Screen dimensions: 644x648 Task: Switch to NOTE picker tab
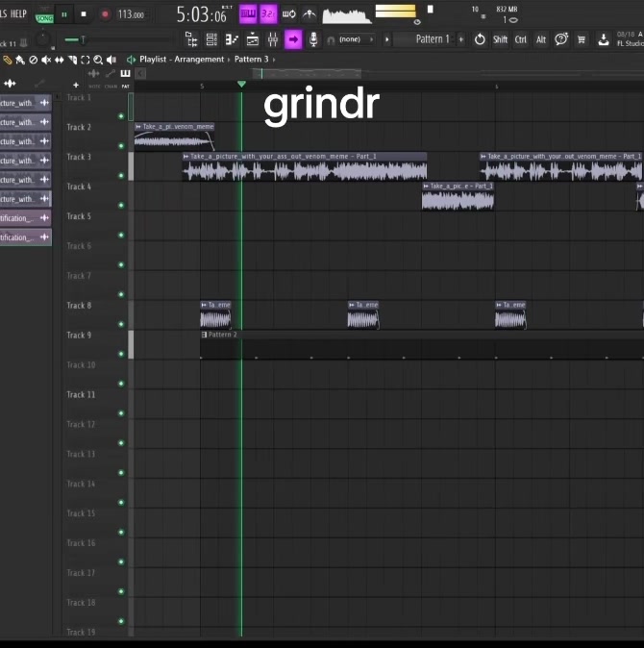click(x=94, y=87)
